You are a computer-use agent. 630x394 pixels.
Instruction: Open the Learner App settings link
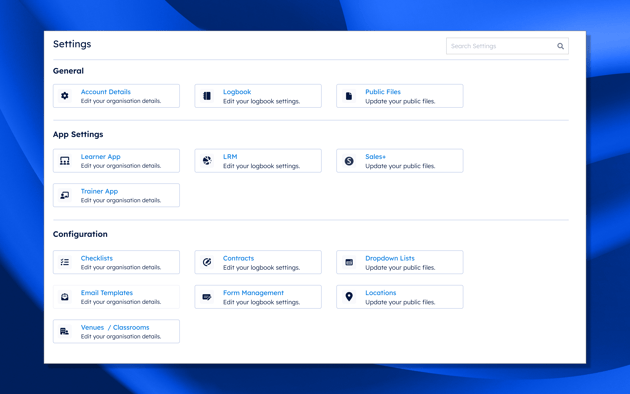click(x=100, y=157)
